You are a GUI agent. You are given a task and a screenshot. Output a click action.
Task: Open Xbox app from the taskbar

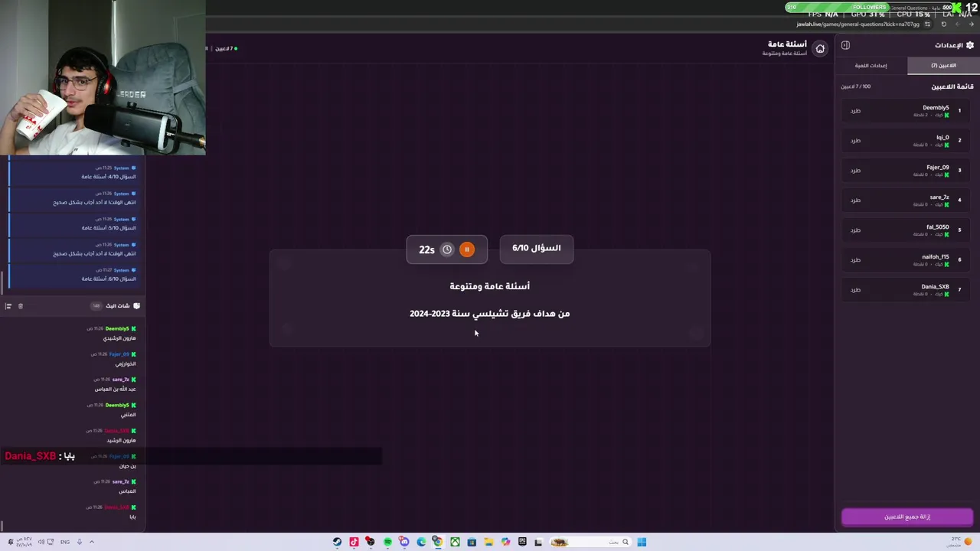[455, 542]
